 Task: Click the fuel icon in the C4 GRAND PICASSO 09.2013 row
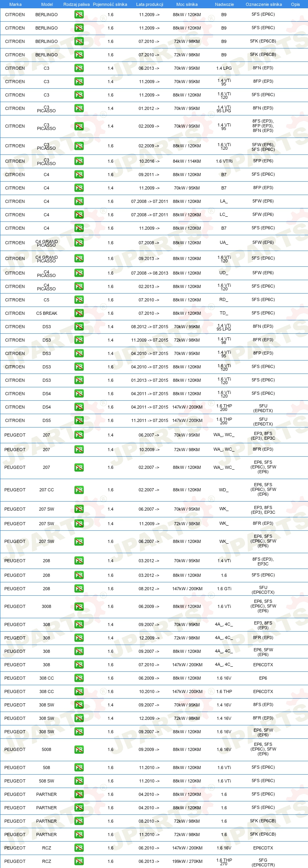coord(79,258)
